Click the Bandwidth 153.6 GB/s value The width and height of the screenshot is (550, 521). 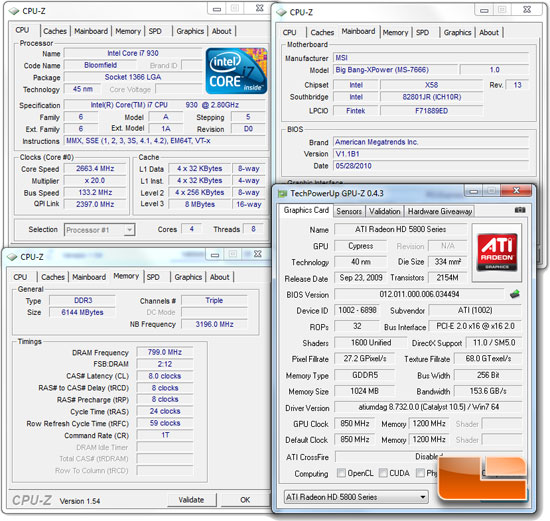click(488, 391)
